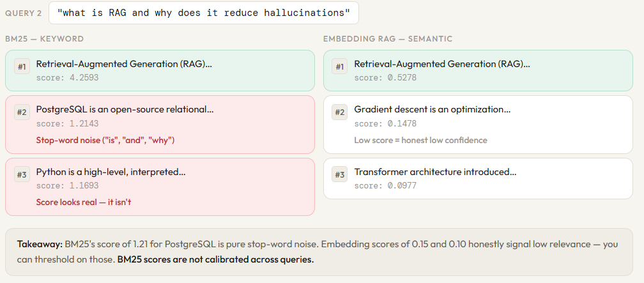Click the Embedding RAG #1 rank badge
Viewport: 644px width, 283px height.
(x=340, y=67)
